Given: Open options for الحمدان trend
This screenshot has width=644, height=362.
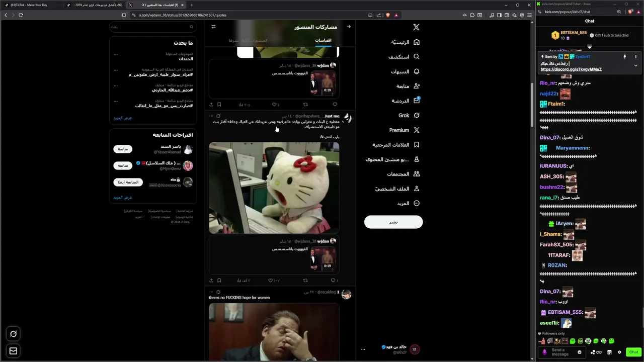Looking at the screenshot, I should point(116,55).
